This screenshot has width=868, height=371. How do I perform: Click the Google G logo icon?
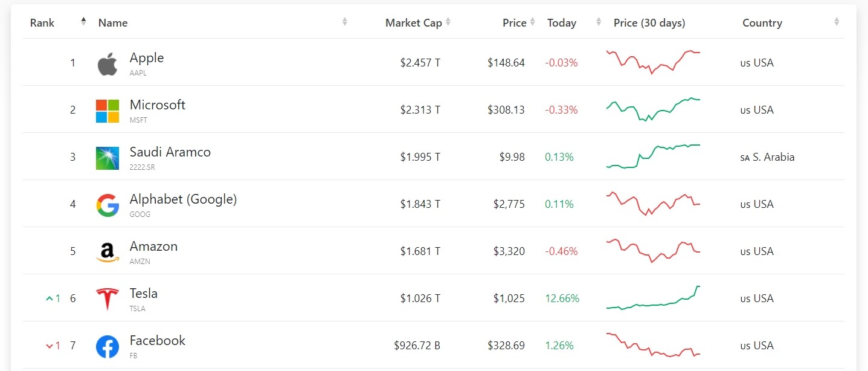coord(108,205)
